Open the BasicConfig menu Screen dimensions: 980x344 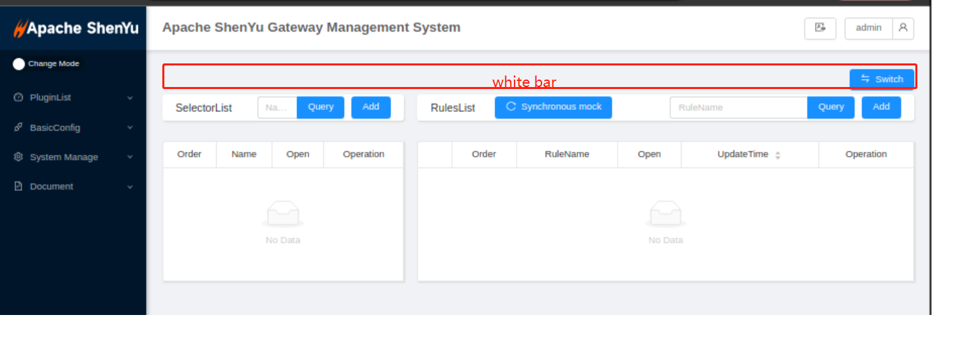tap(73, 127)
